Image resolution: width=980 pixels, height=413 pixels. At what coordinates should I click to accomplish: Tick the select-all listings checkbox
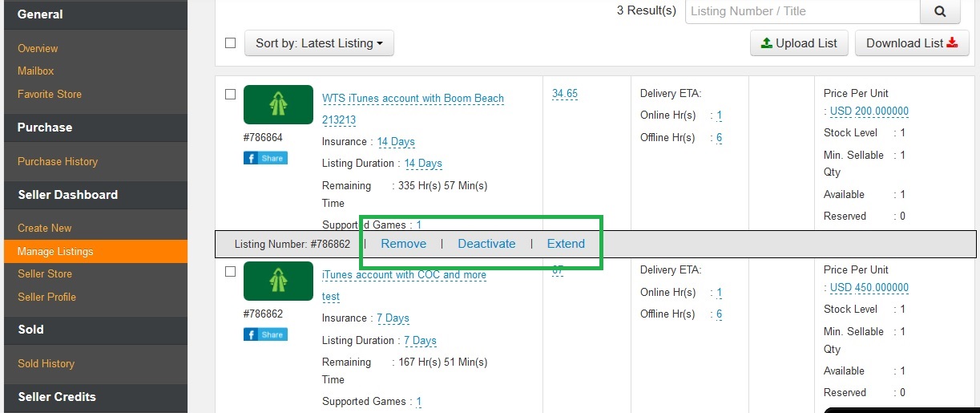231,43
